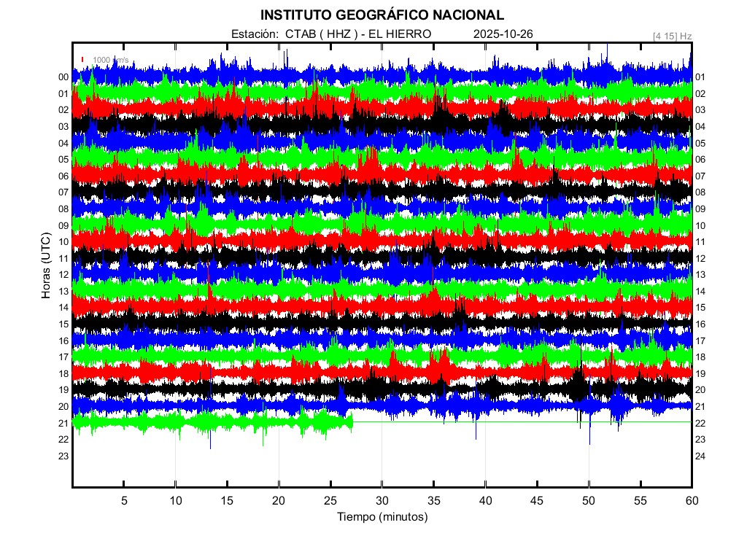This screenshot has width=747, height=560.
Task: Click the 45-minute tick label on time axis
Action: pos(537,501)
